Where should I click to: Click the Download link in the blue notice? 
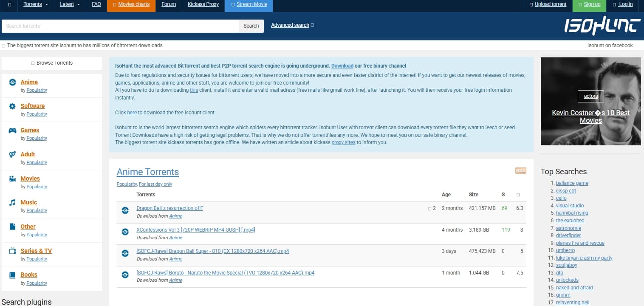click(342, 66)
